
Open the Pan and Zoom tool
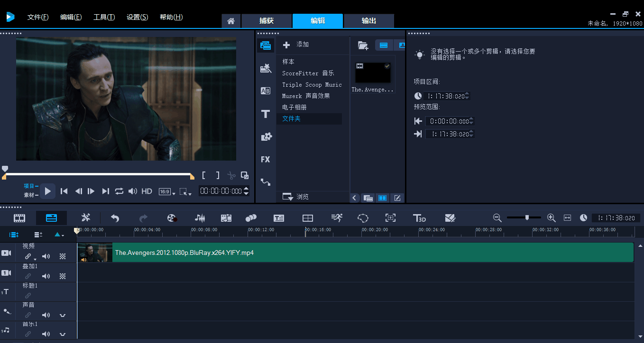coord(390,218)
